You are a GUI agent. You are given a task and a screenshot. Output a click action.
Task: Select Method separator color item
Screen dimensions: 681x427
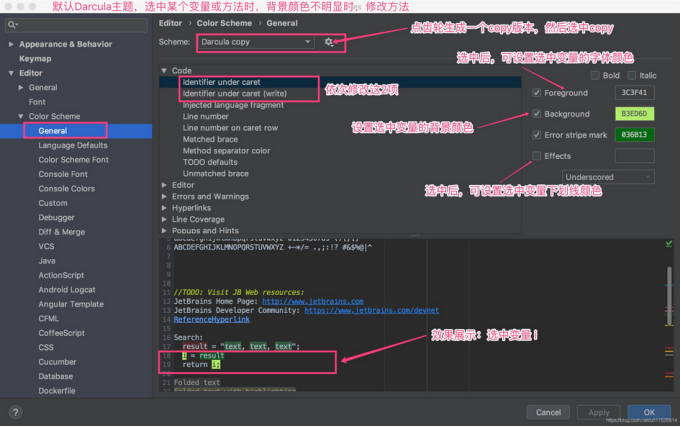click(x=226, y=151)
